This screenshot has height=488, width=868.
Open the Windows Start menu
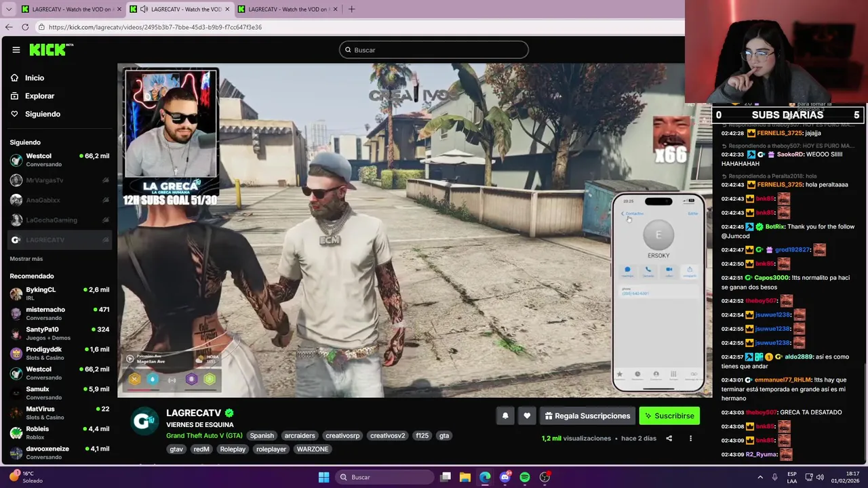tap(323, 477)
